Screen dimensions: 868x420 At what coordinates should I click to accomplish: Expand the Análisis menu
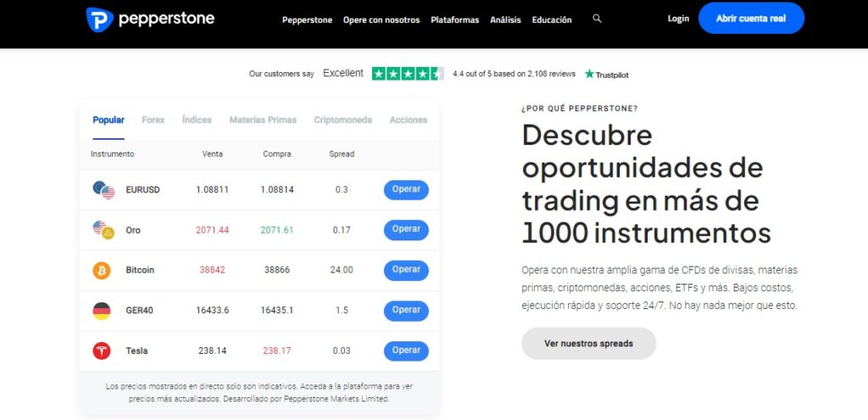[505, 19]
